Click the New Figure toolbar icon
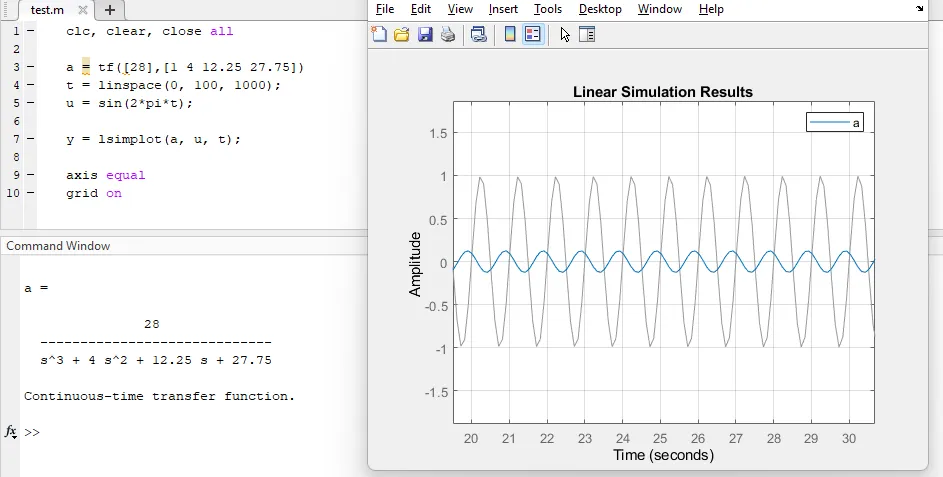This screenshot has height=477, width=943. click(x=379, y=35)
